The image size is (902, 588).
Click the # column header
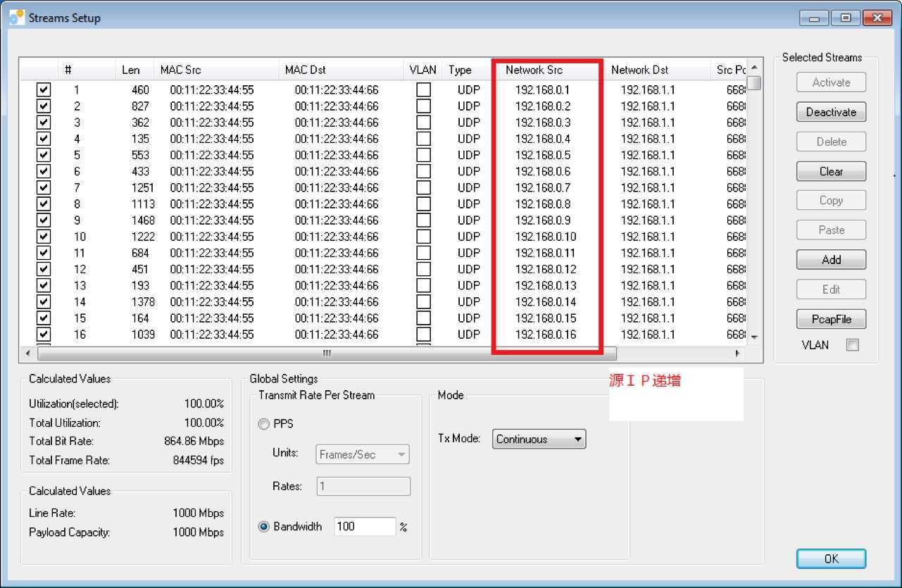tap(86, 70)
